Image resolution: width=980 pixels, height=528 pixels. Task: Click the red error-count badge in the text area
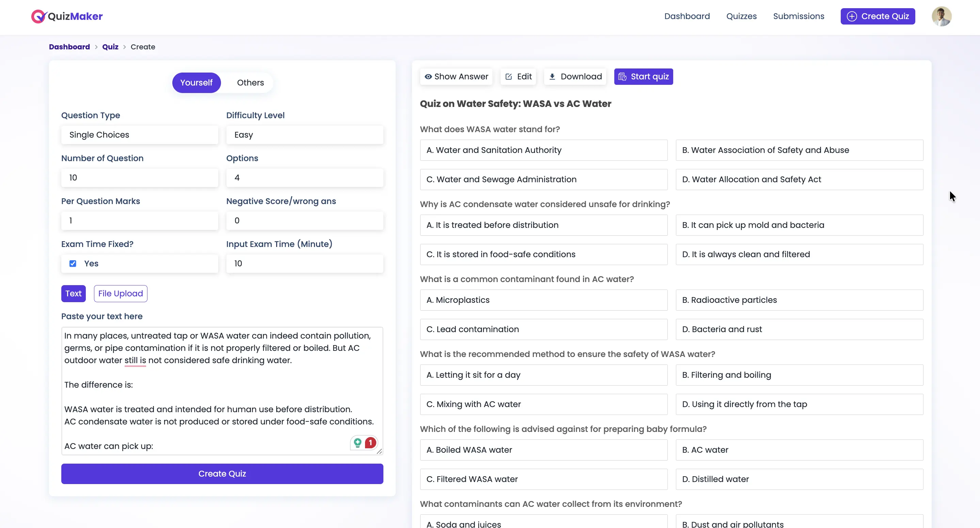pos(370,443)
